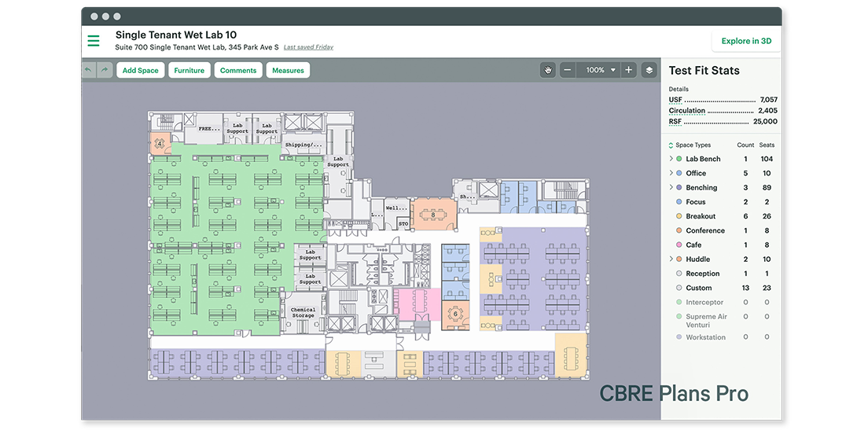The image size is (868, 434).
Task: Open the hamburger main menu
Action: [x=94, y=42]
